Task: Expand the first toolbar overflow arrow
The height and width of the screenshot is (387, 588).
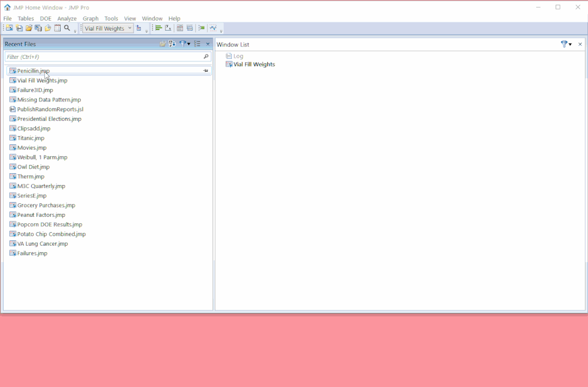Action: coord(75,31)
